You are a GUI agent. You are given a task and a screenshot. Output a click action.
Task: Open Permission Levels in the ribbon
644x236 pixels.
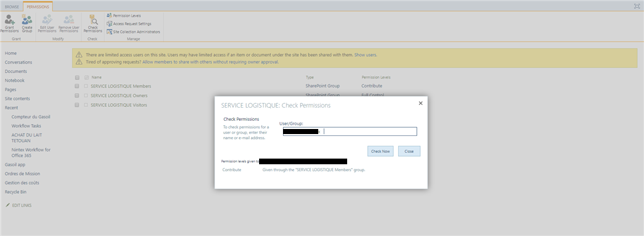pos(124,16)
